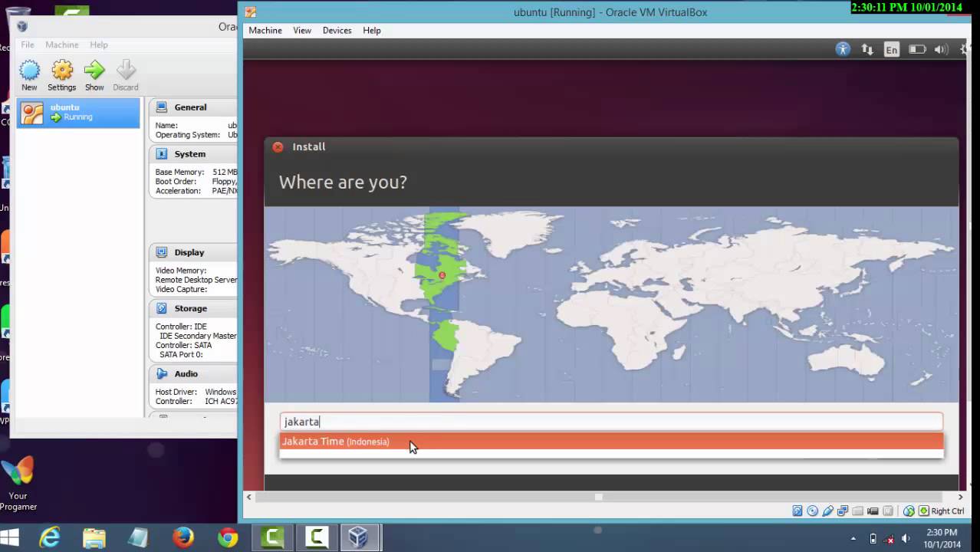Click the green Show arrow in VirtualBox Manager

[x=94, y=76]
